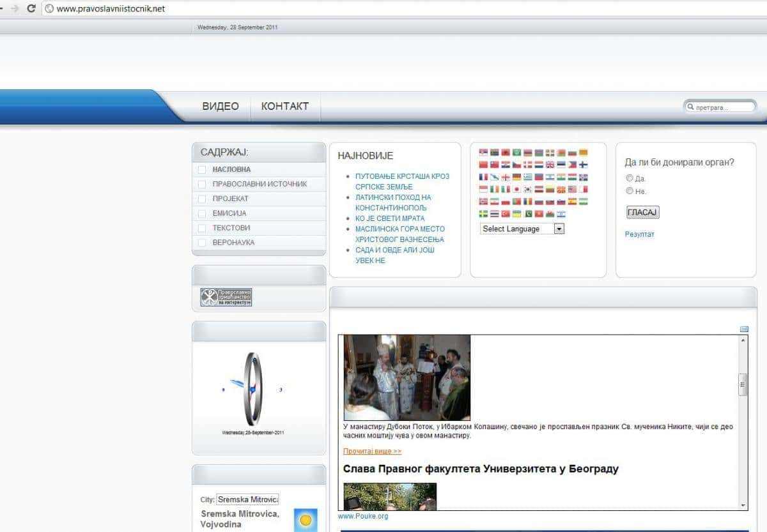Click the Irish flag

(495, 189)
